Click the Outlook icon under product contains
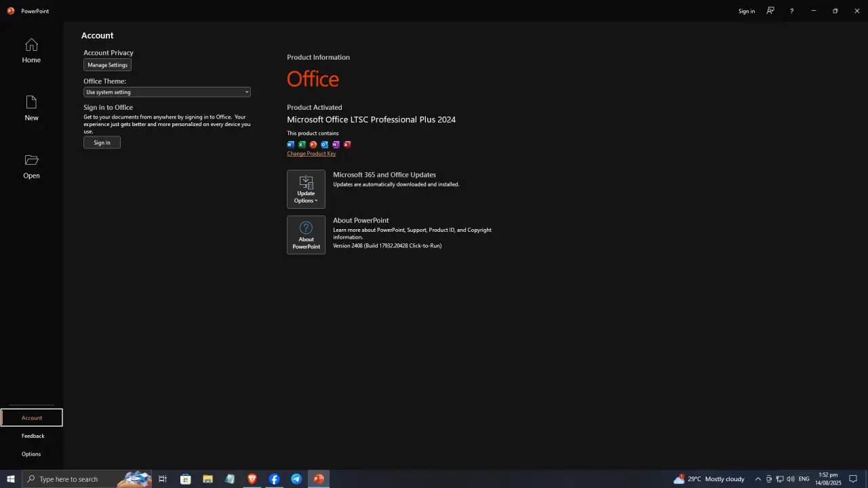Image resolution: width=868 pixels, height=488 pixels. (325, 144)
